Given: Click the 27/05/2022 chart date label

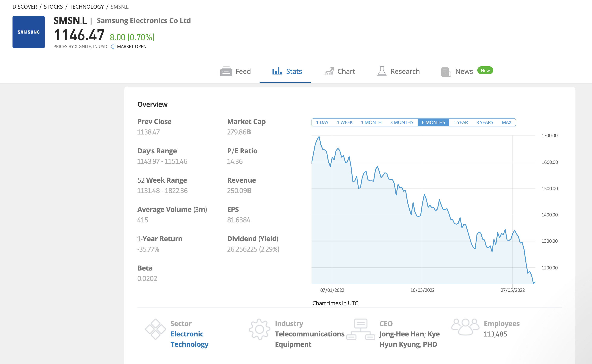Looking at the screenshot, I should point(513,290).
